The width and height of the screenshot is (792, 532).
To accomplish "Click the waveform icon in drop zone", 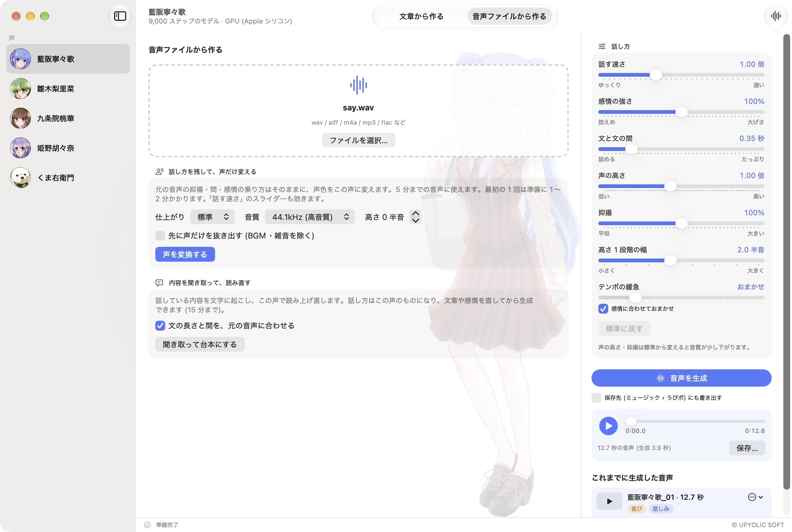I will pos(358,85).
